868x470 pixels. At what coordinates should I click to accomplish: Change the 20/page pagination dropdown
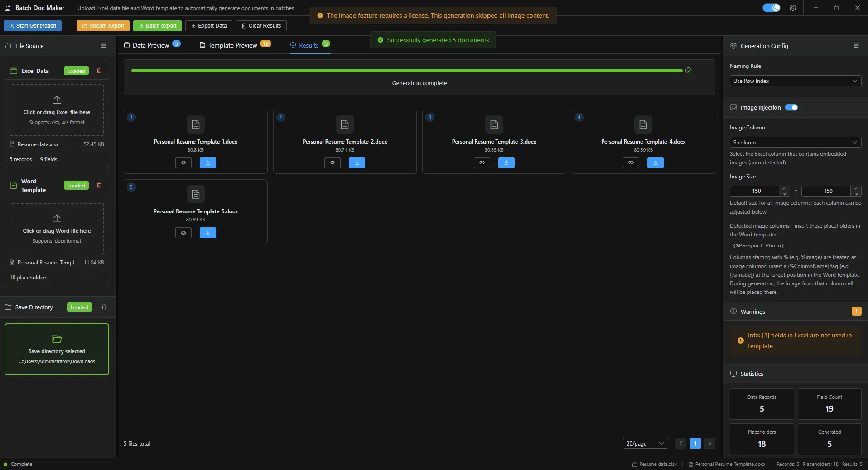tap(645, 443)
